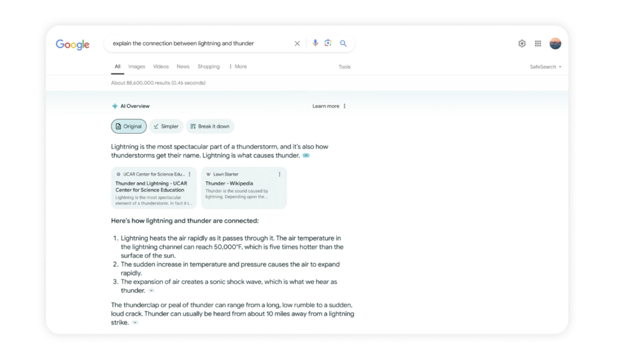Open the account profile avatar
The width and height of the screenshot is (631, 364).
(555, 44)
